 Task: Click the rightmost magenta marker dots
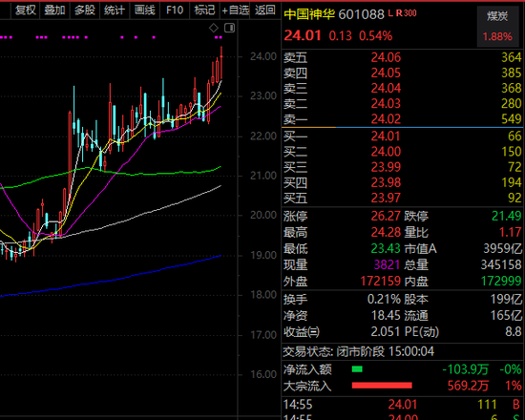coord(219,37)
